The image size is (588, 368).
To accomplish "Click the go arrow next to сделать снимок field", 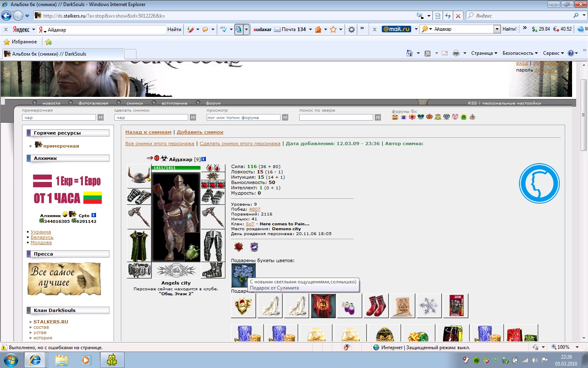I will [x=193, y=117].
